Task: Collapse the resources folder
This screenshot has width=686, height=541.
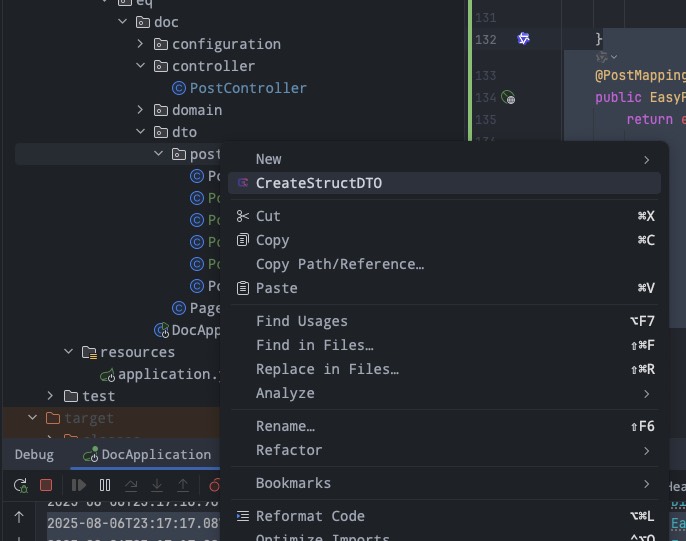Action: (68, 352)
